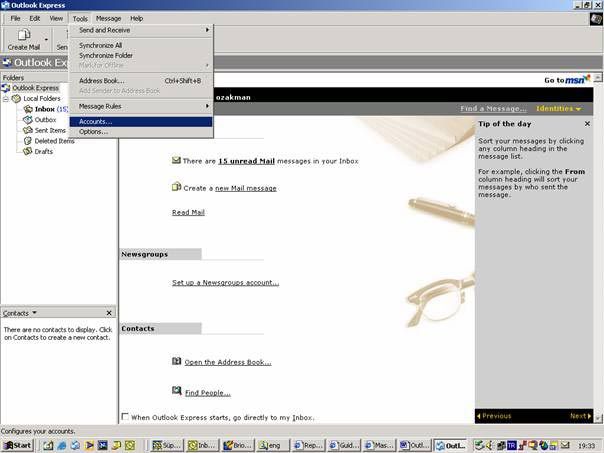Image resolution: width=604 pixels, height=453 pixels.
Task: Open the File menu
Action: click(15, 18)
